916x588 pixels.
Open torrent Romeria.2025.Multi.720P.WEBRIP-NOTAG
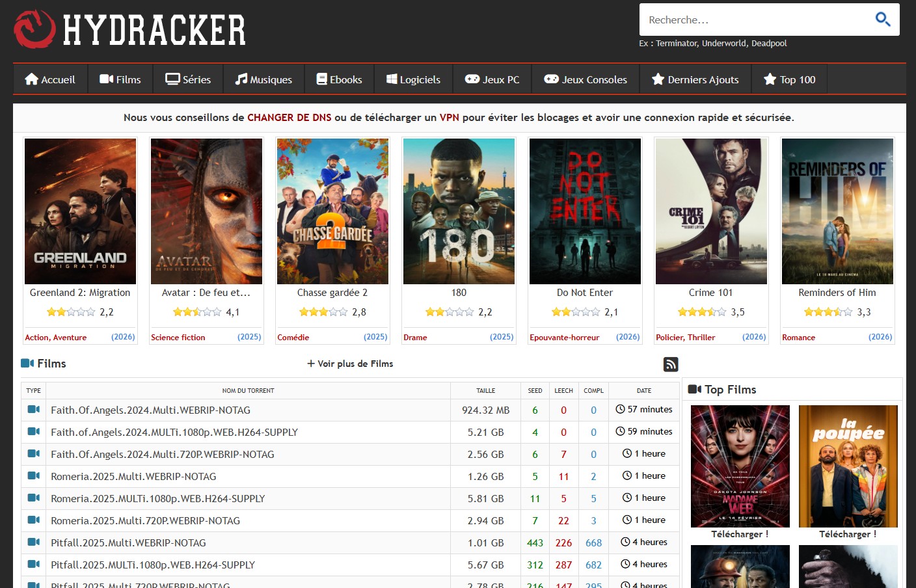pos(145,521)
